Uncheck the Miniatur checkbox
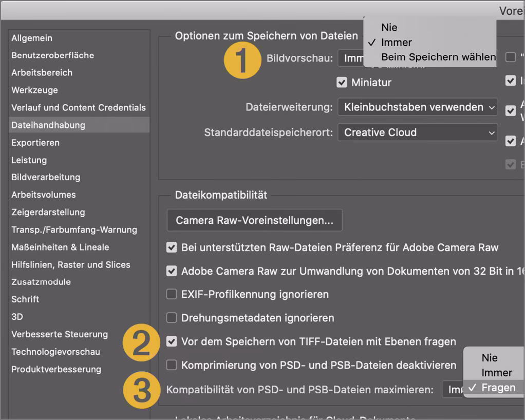 tap(342, 82)
